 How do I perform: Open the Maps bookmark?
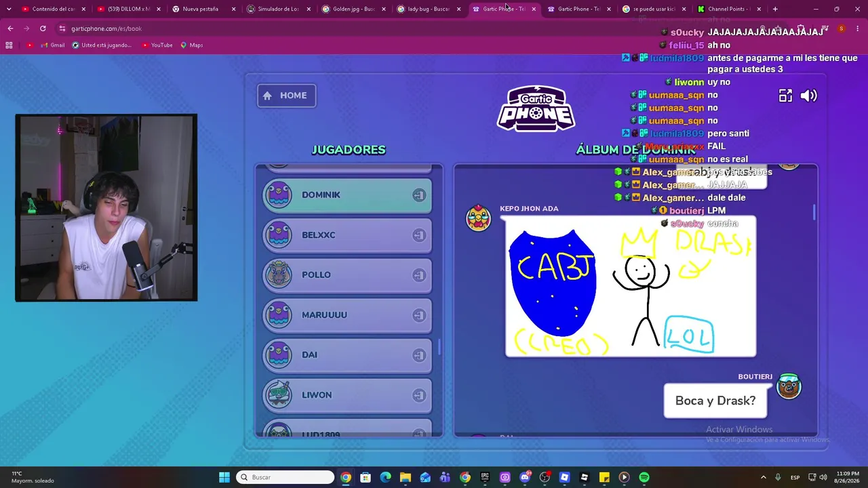192,45
